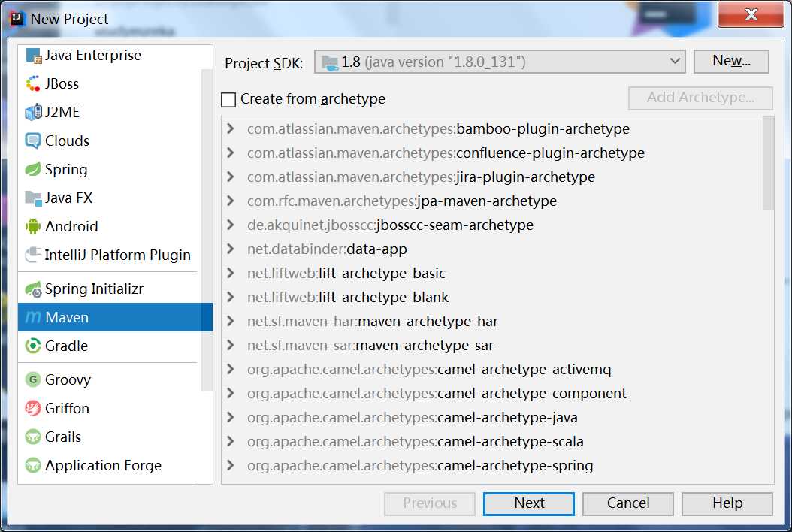Image resolution: width=792 pixels, height=532 pixels.
Task: Expand maven-archetype-har node
Action: [231, 322]
